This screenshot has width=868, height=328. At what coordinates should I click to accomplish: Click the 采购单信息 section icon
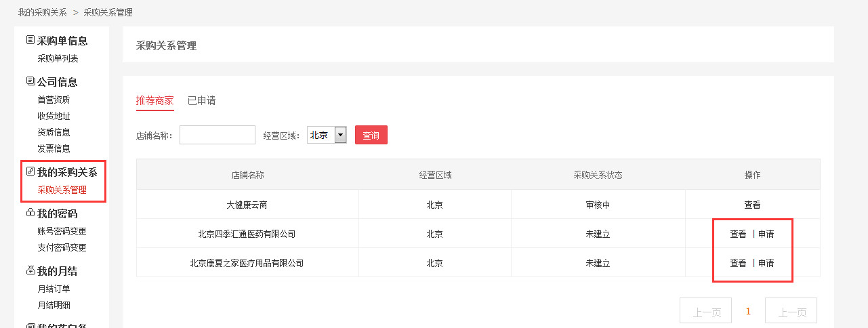click(30, 41)
